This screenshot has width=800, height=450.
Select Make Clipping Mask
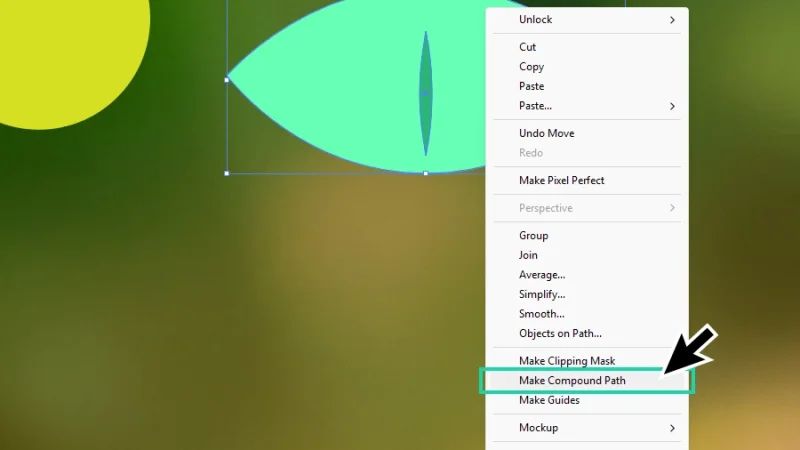pos(566,361)
